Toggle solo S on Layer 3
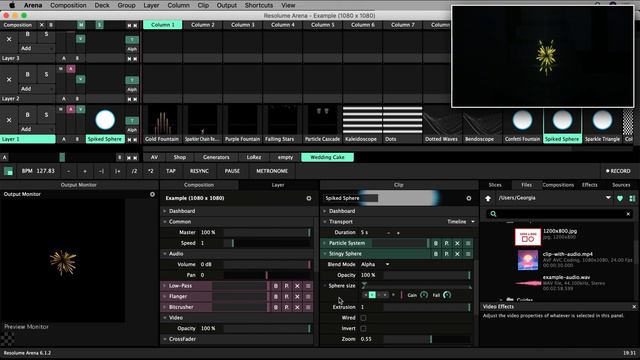This screenshot has width=640, height=360. click(x=46, y=34)
